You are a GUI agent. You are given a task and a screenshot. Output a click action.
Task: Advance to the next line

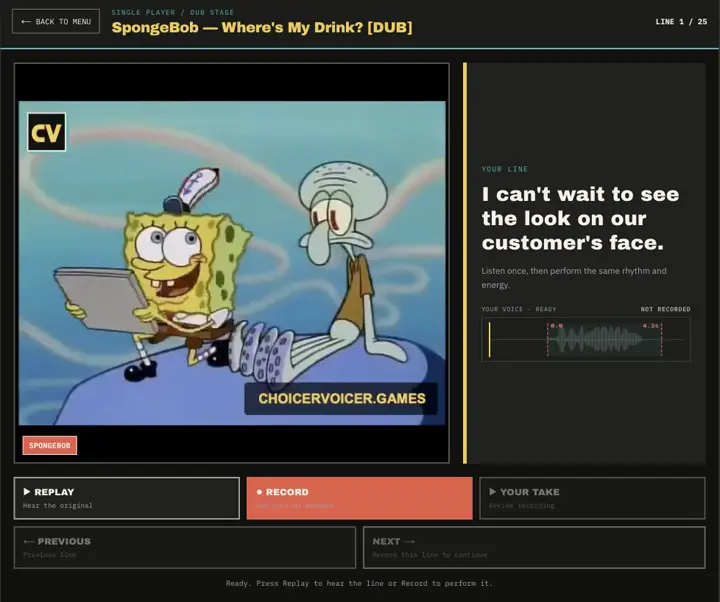coord(534,547)
